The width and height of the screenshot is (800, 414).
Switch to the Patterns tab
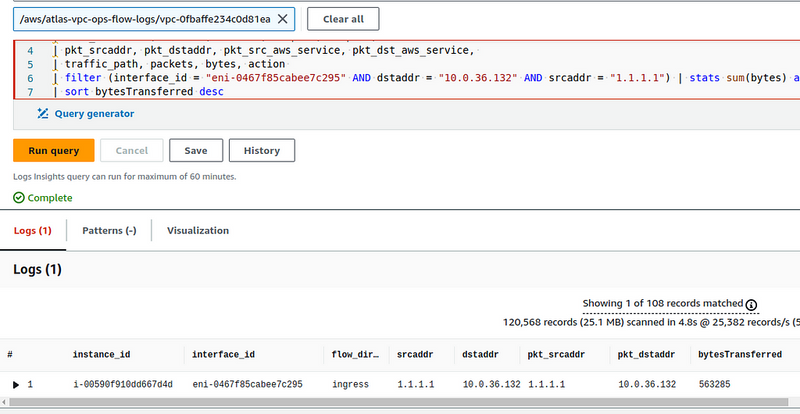109,230
